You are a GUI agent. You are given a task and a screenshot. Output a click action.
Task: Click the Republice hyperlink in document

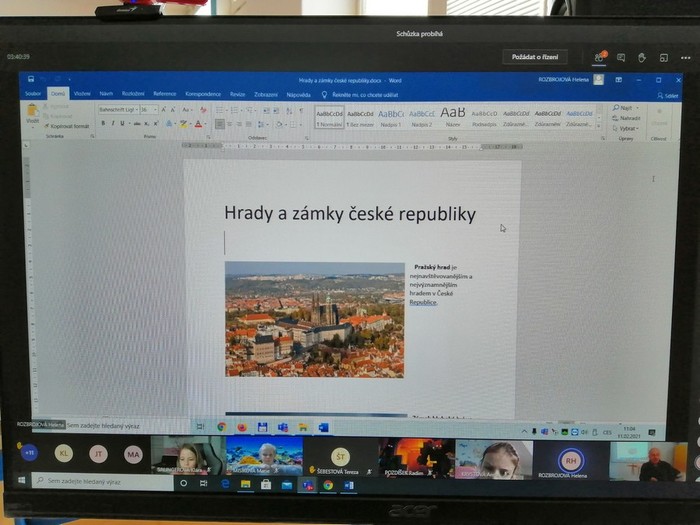(x=423, y=302)
